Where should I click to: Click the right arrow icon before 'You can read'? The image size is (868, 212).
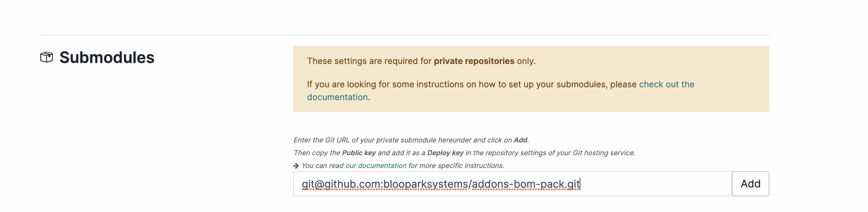click(x=296, y=166)
